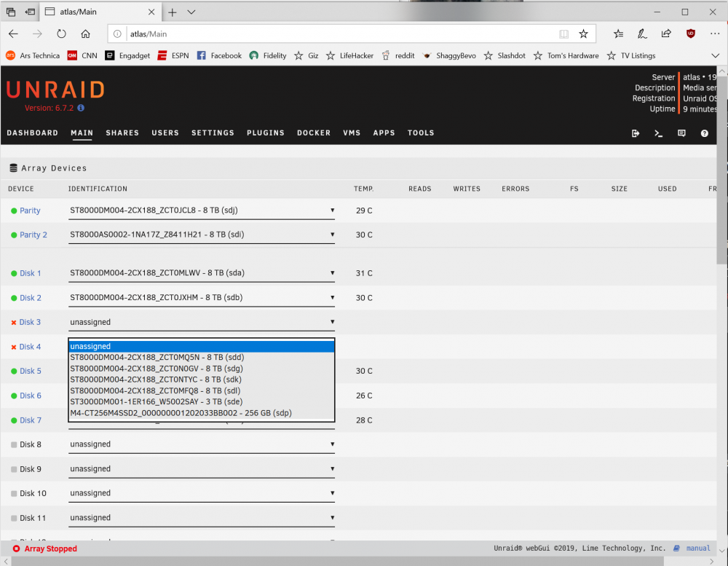The width and height of the screenshot is (728, 566).
Task: Go to the Dashboard tab
Action: [x=33, y=133]
